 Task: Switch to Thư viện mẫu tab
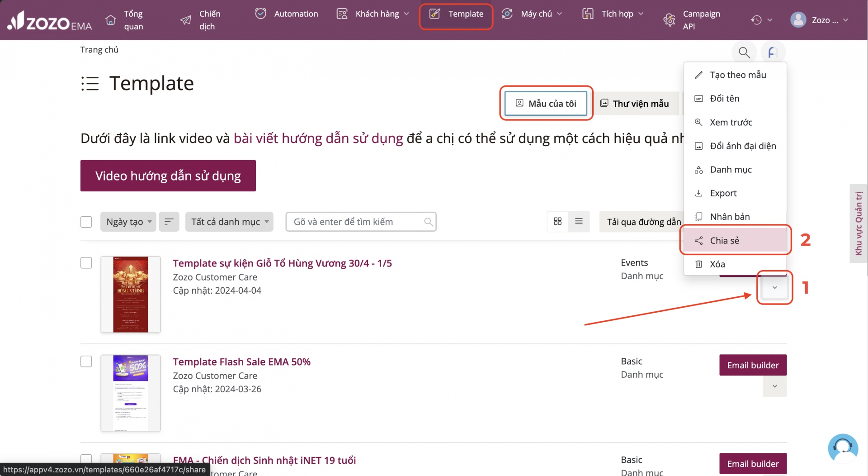[x=635, y=103]
